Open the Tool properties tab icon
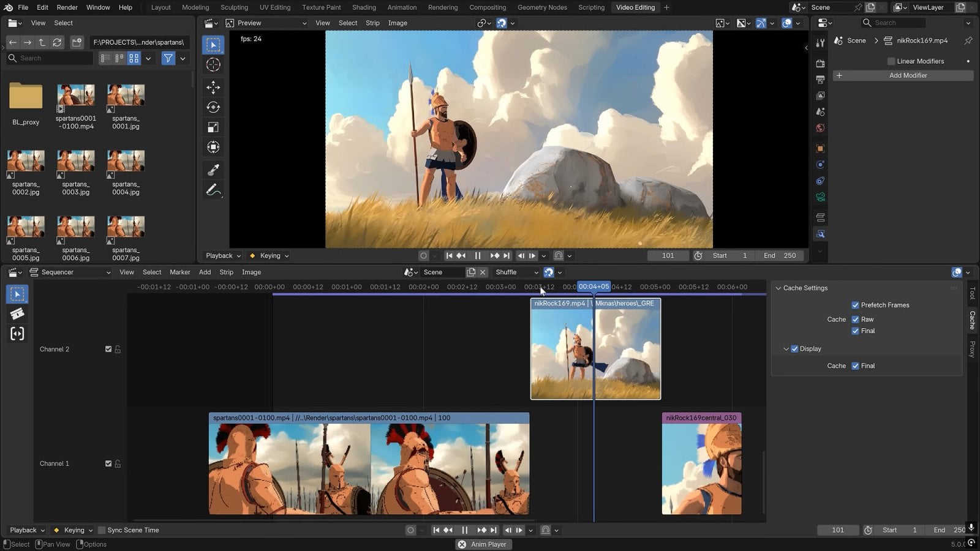This screenshot has width=980, height=551. click(x=820, y=43)
